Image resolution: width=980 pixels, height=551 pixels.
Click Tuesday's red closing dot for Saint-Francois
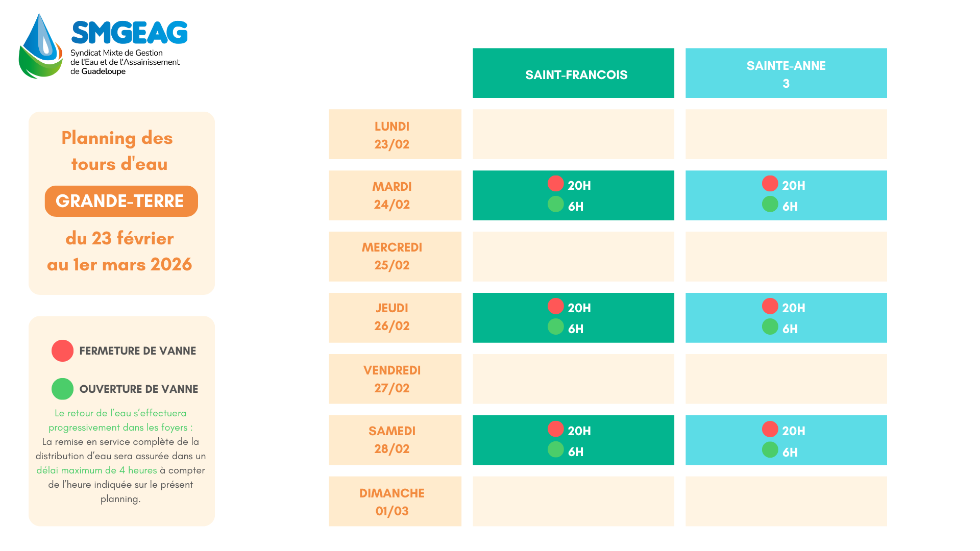(x=555, y=184)
